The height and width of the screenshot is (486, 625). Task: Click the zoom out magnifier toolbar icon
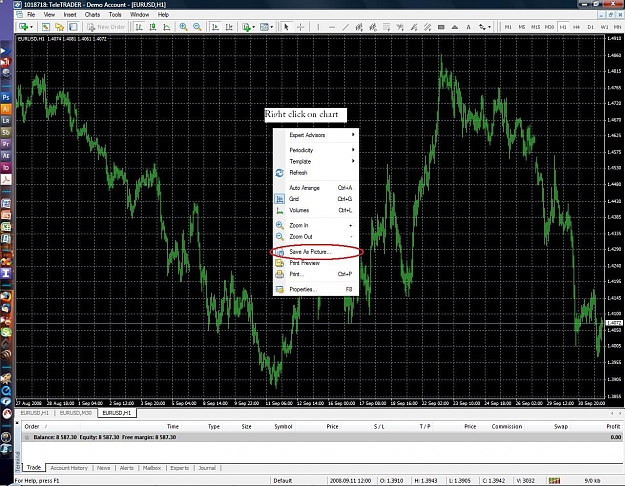pos(197,27)
